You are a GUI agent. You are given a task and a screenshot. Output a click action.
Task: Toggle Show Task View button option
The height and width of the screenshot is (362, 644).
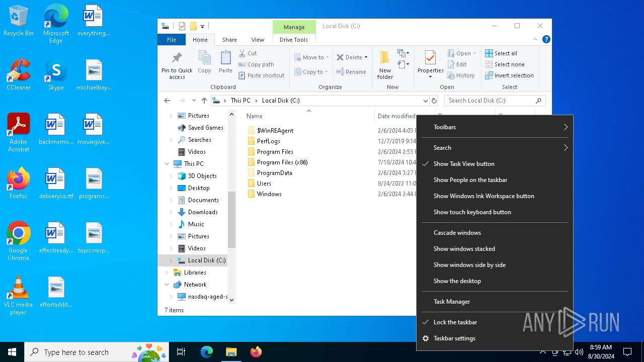(x=495, y=164)
